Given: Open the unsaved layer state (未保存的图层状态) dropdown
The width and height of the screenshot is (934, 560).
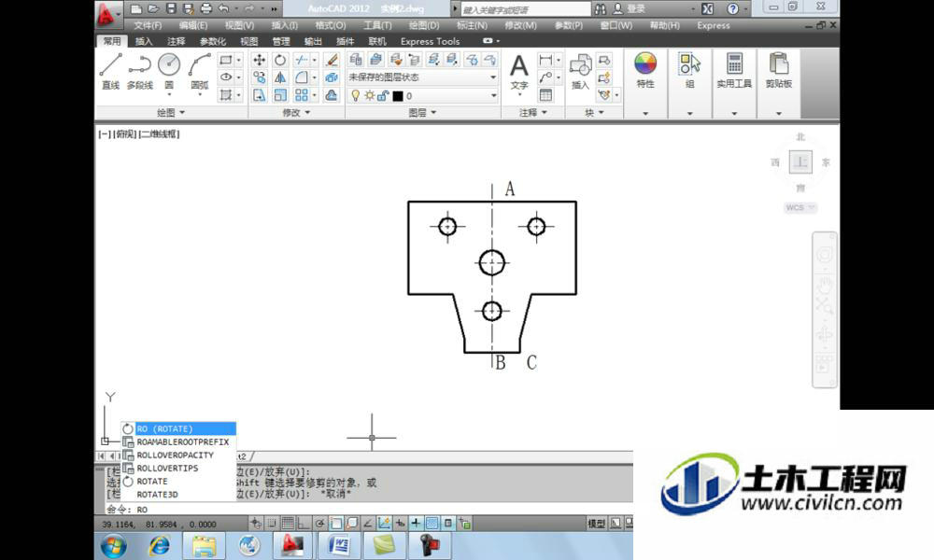Looking at the screenshot, I should [x=422, y=77].
